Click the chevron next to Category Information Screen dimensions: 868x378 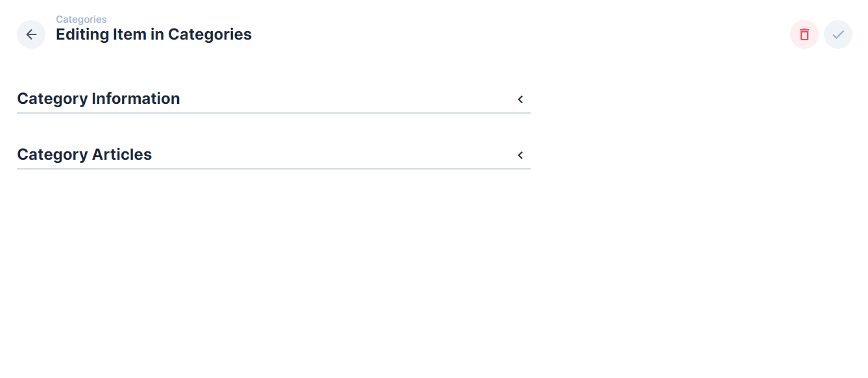click(520, 99)
